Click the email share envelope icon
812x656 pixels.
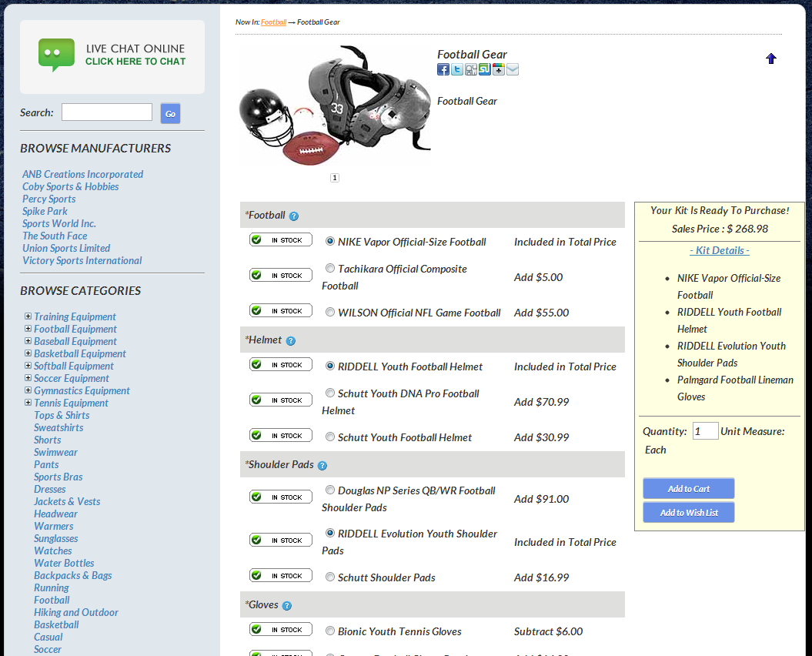tap(513, 69)
